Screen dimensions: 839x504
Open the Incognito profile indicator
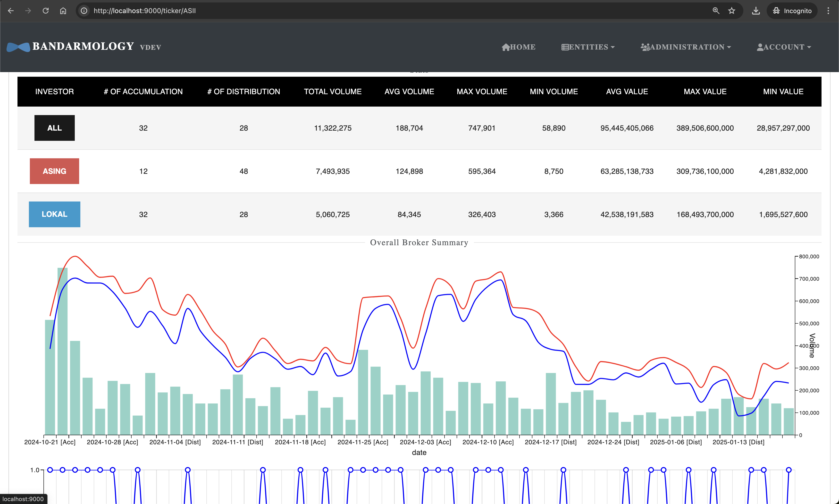[792, 10]
